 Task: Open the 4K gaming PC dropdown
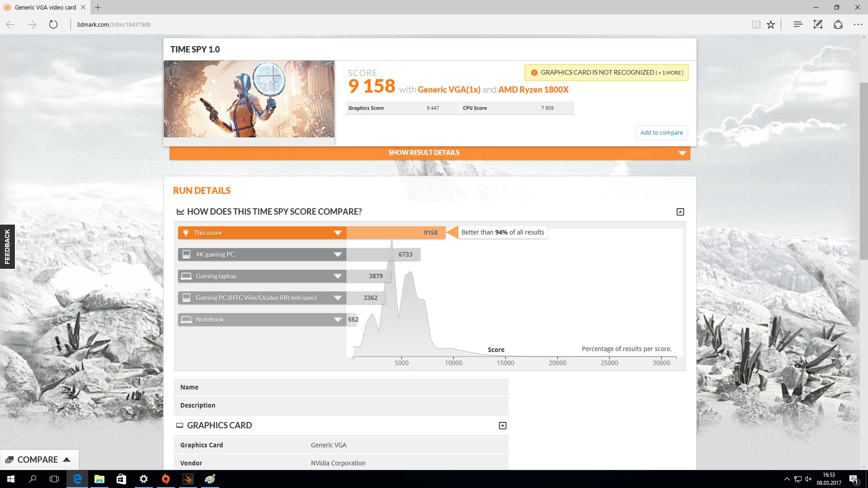(337, 254)
